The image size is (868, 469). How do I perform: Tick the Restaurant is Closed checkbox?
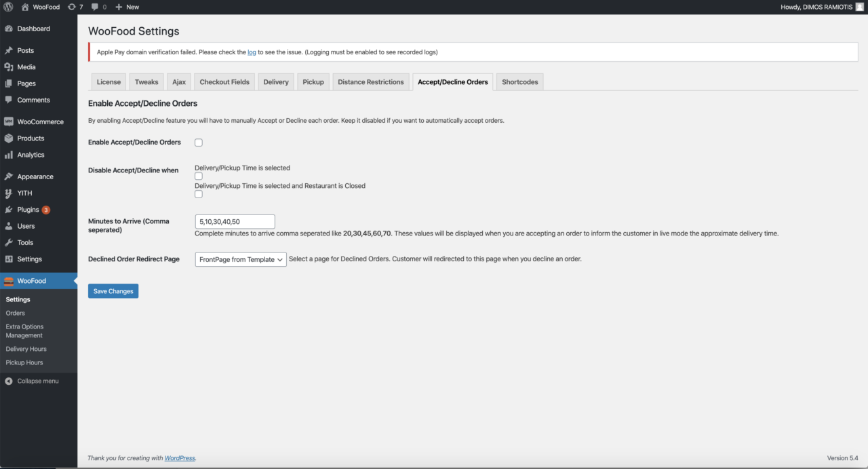(x=199, y=194)
